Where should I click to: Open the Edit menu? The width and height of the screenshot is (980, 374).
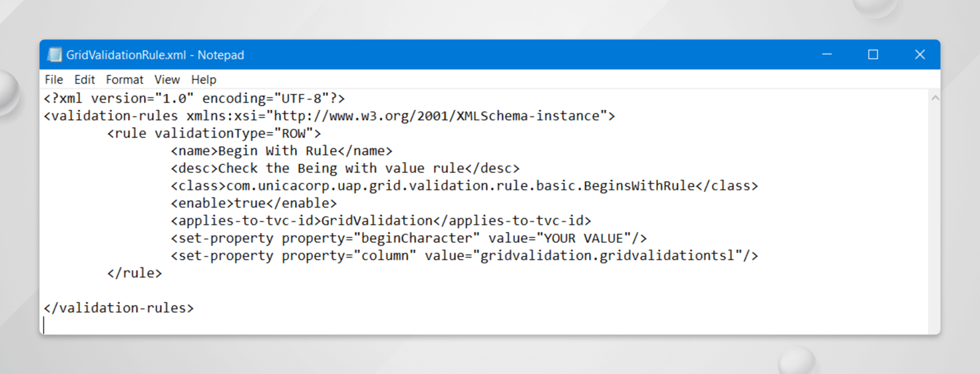click(x=84, y=80)
